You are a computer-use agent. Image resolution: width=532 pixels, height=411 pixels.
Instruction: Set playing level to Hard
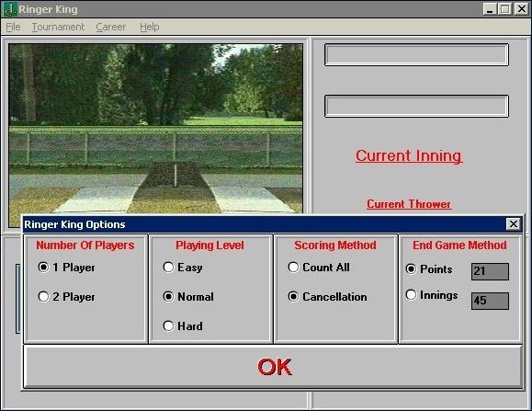[183, 326]
